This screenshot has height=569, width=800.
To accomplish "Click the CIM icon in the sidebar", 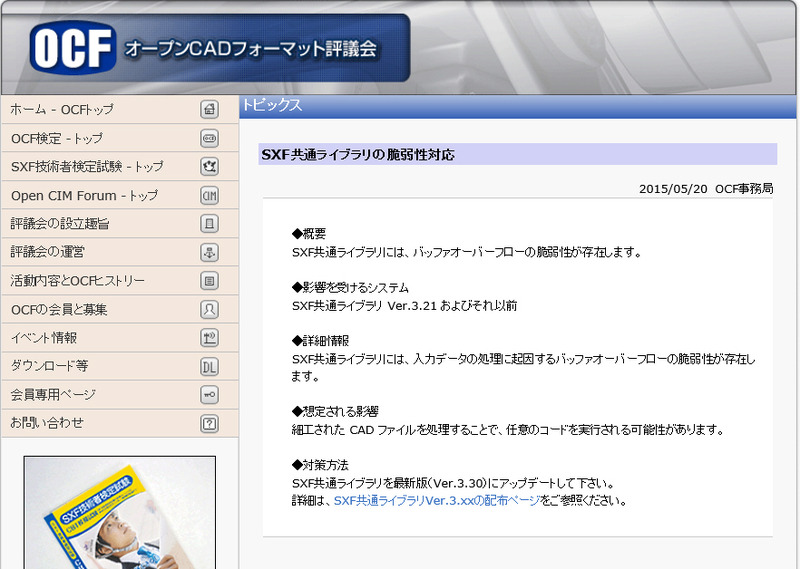I will point(210,195).
